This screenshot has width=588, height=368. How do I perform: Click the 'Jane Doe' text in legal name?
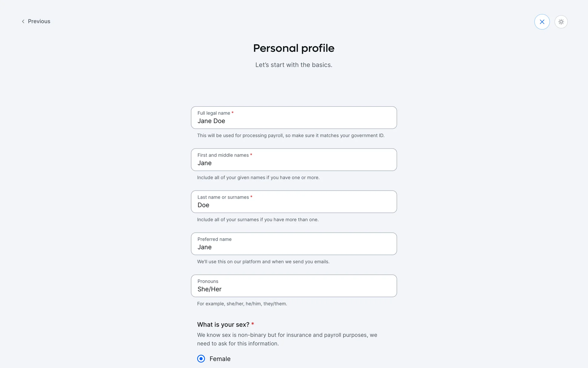click(211, 121)
